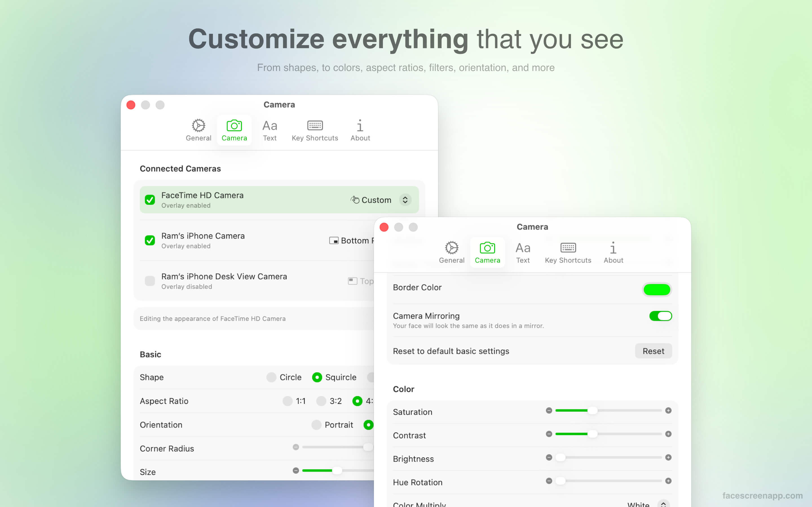The image size is (812, 507).
Task: Click Text tab Aa icon in back window
Action: [x=270, y=125]
